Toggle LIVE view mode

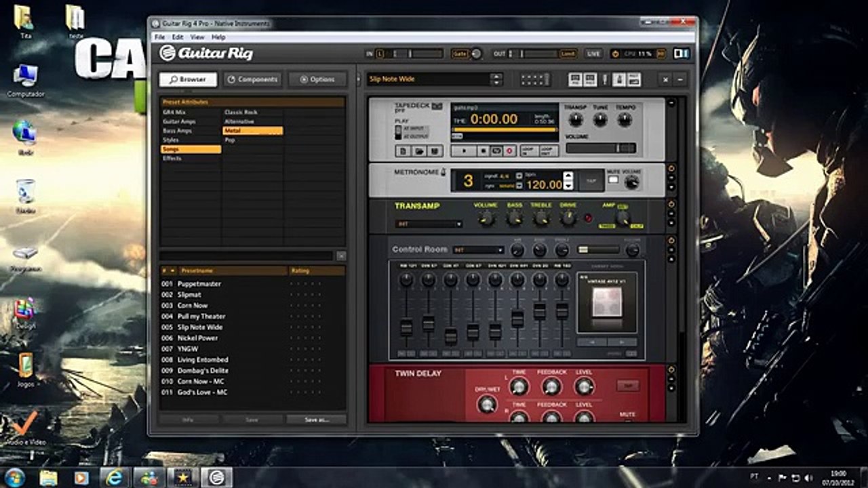(593, 54)
